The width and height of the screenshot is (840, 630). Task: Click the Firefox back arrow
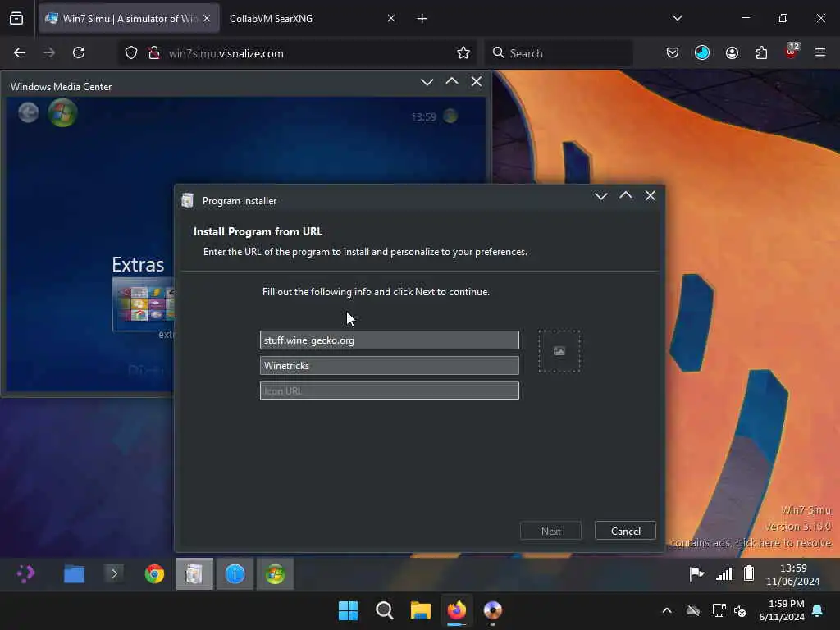click(20, 53)
